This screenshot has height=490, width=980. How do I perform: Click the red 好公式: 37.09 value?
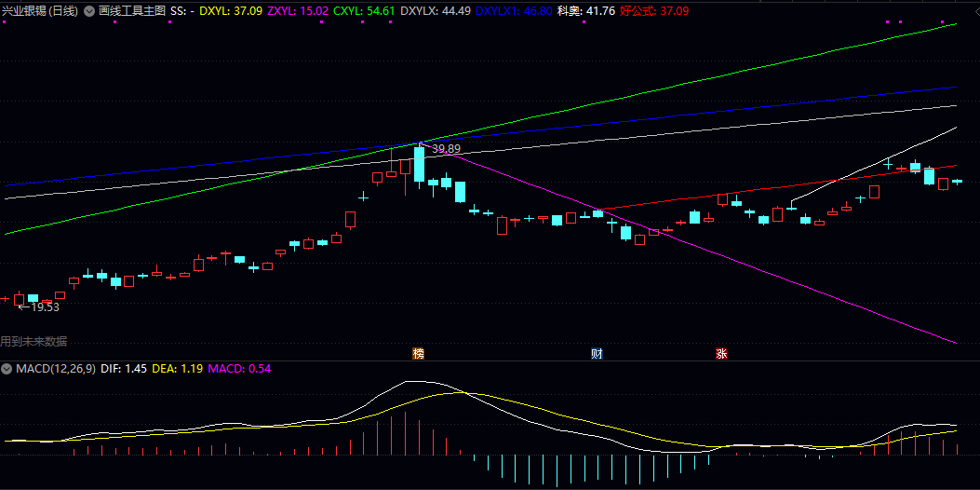tap(653, 10)
